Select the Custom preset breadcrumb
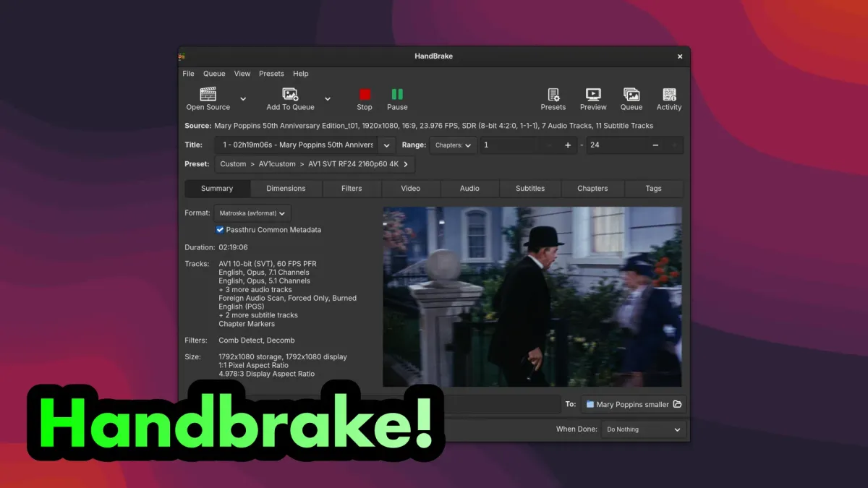 [x=233, y=164]
